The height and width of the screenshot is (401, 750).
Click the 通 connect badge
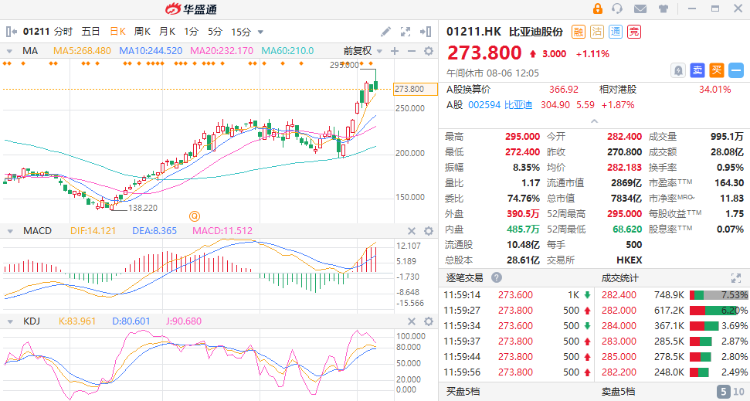coord(616,32)
